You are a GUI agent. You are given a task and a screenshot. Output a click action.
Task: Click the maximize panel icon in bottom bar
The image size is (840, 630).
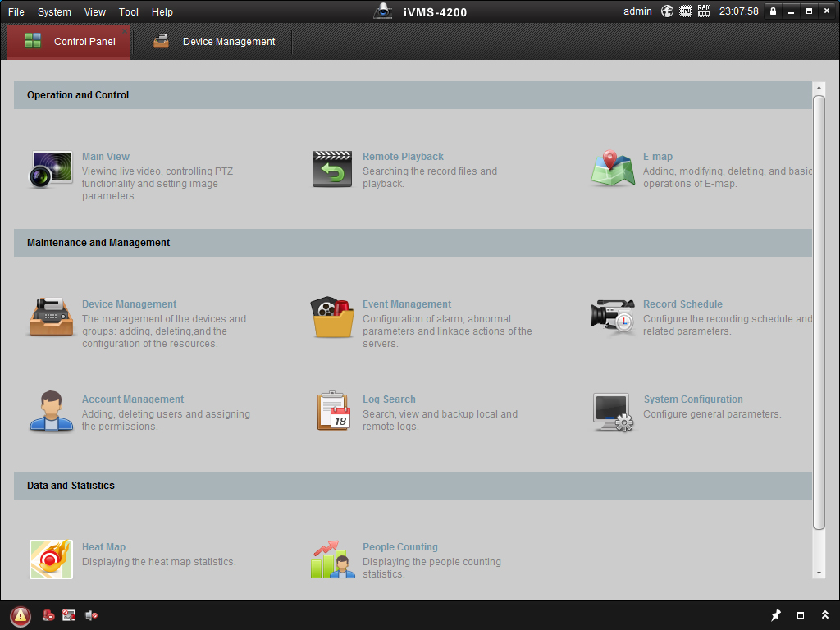click(801, 615)
